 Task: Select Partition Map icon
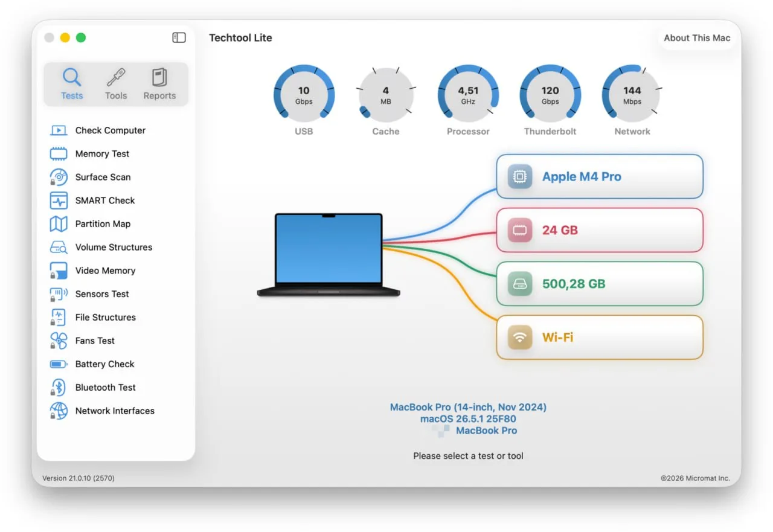(x=59, y=224)
